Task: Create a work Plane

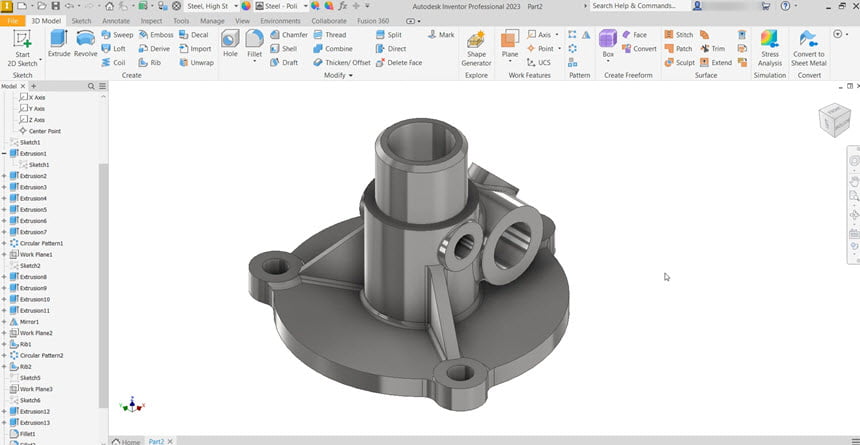Action: point(510,44)
